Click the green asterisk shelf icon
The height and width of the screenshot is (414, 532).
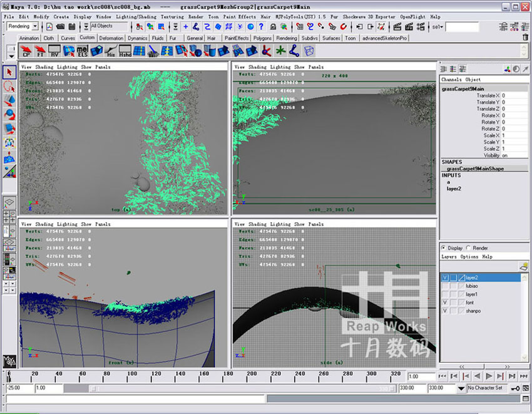[x=280, y=51]
